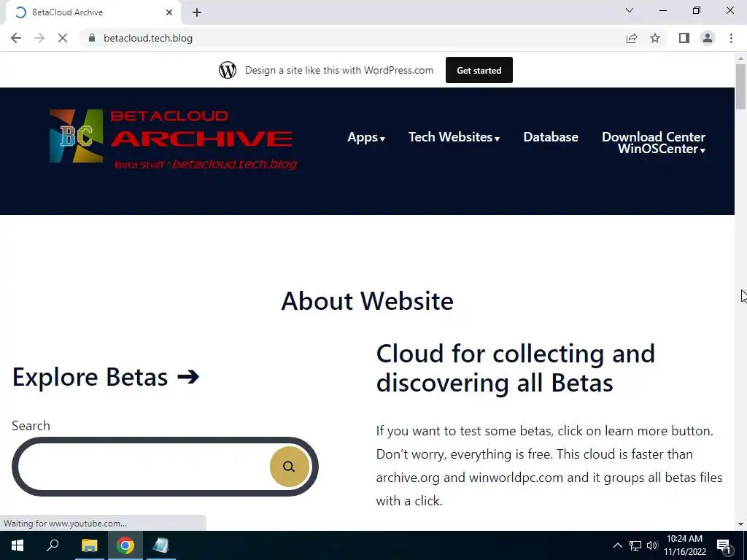Open the Chrome profile menu
This screenshot has height=560, width=747.
[x=708, y=38]
